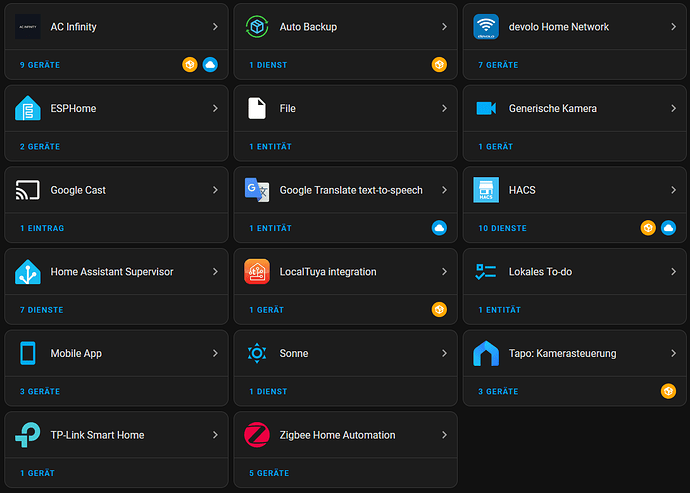690x493 pixels.
Task: Click the ESPHome house icon
Action: 28,108
